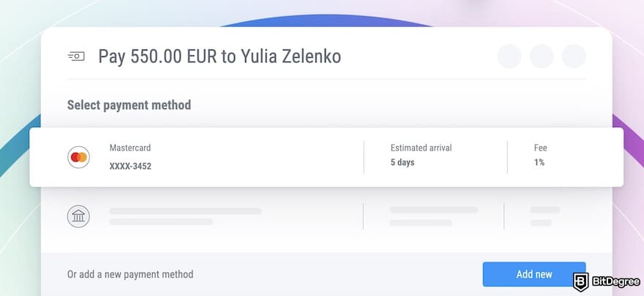Image resolution: width=644 pixels, height=296 pixels.
Task: Click the BitDegree shield logo
Action: [x=582, y=281]
